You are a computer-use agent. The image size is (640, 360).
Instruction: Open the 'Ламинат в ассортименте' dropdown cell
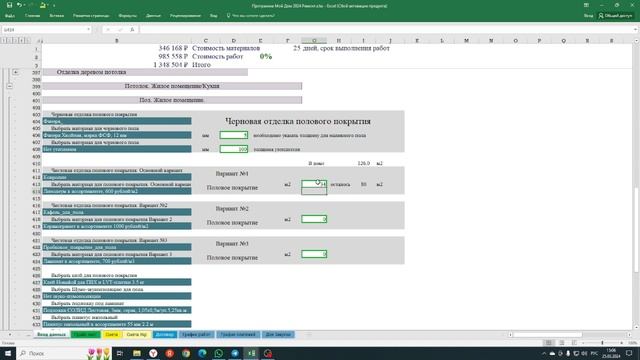(x=117, y=261)
